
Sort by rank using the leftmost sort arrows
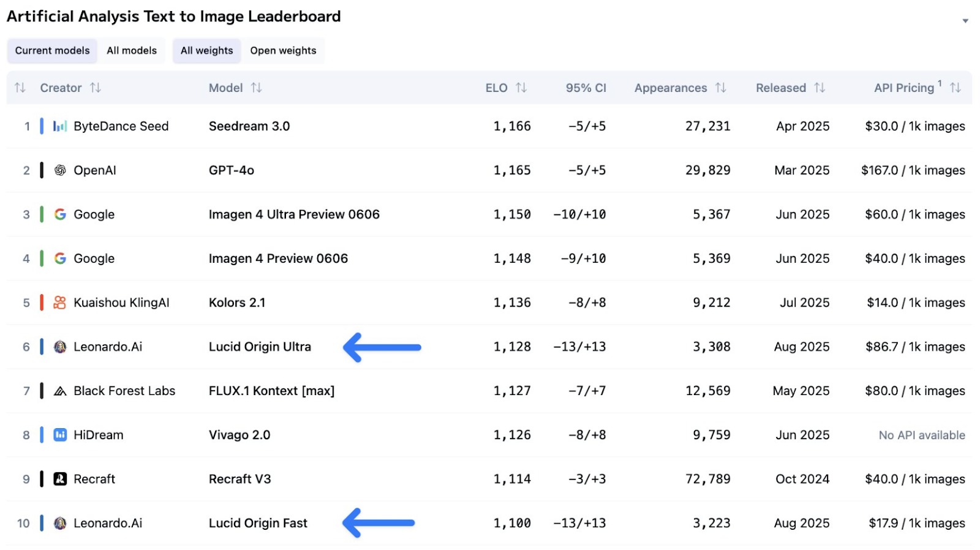pyautogui.click(x=20, y=88)
